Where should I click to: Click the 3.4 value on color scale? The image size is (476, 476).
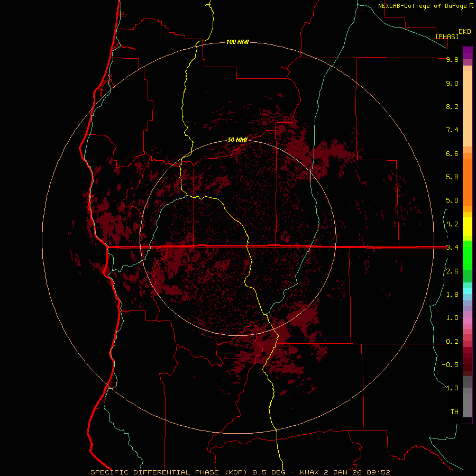[452, 248]
